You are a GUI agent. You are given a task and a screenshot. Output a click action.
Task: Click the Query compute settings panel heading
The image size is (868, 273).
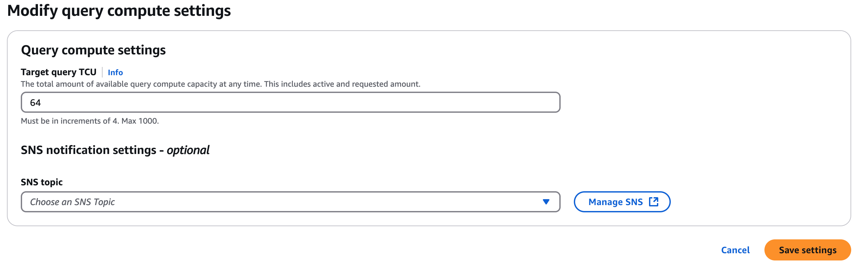point(93,50)
